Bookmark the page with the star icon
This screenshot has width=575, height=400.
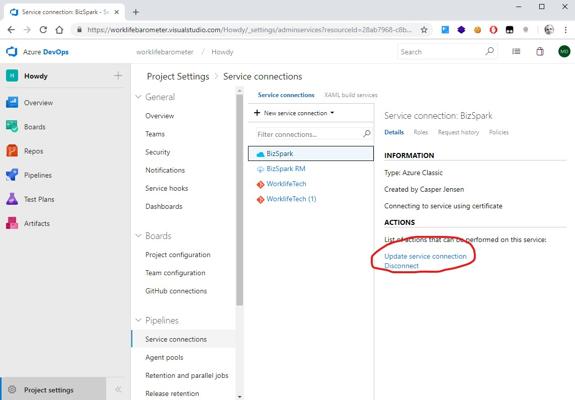point(424,30)
